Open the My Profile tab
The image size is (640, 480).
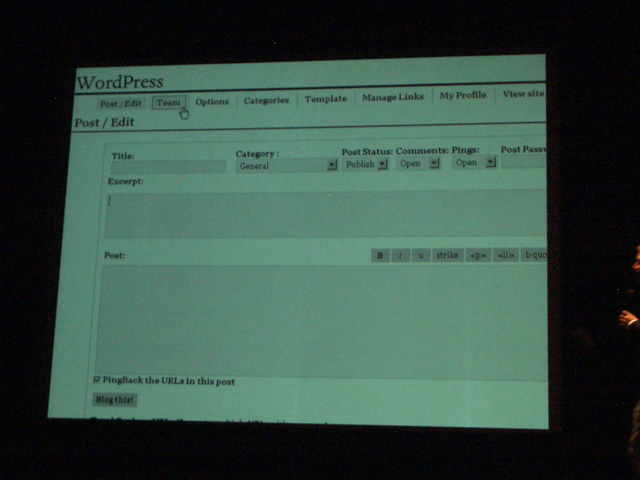[463, 96]
